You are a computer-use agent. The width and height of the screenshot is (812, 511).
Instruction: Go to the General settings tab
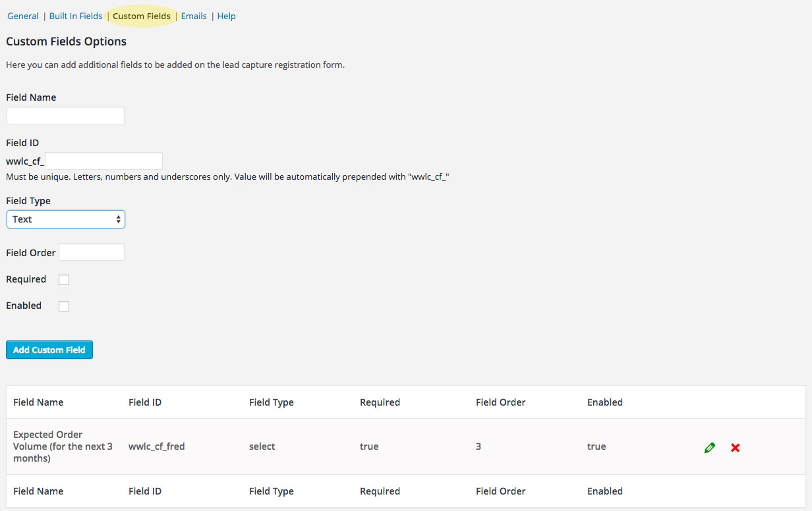point(23,16)
